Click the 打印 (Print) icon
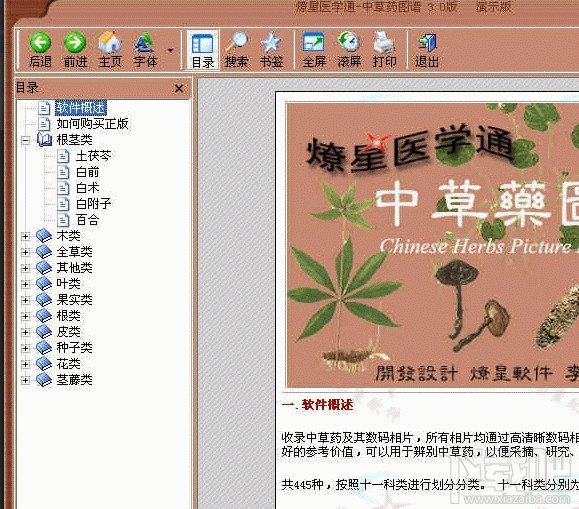This screenshot has height=509, width=579. click(x=384, y=49)
